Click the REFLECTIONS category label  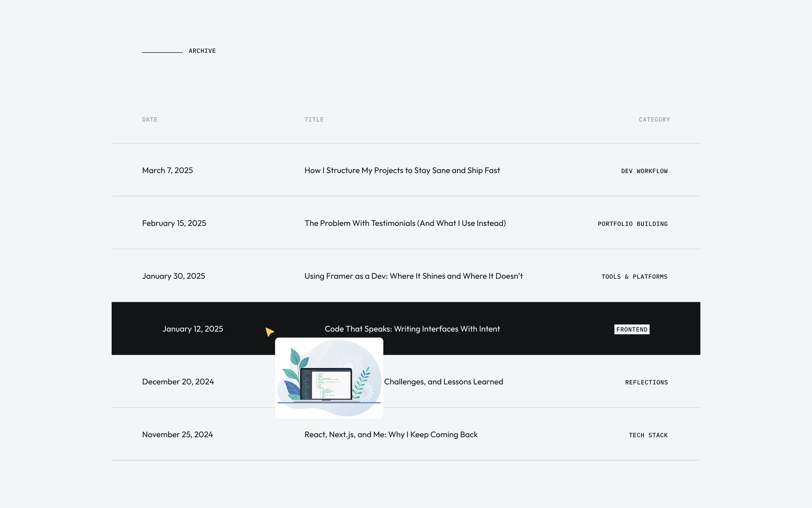click(x=646, y=382)
